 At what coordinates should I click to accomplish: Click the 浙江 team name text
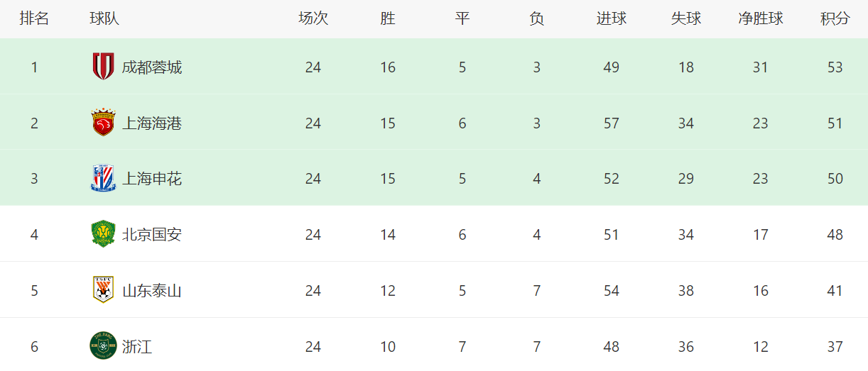137,347
